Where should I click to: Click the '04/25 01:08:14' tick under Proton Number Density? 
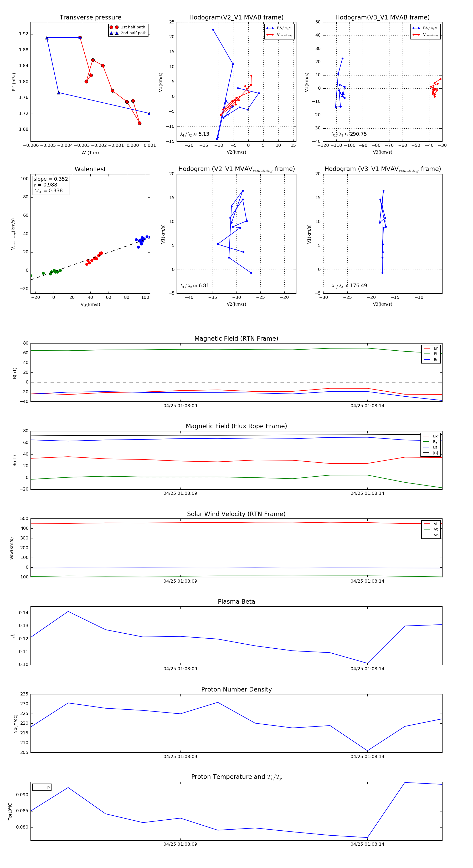pyautogui.click(x=367, y=756)
